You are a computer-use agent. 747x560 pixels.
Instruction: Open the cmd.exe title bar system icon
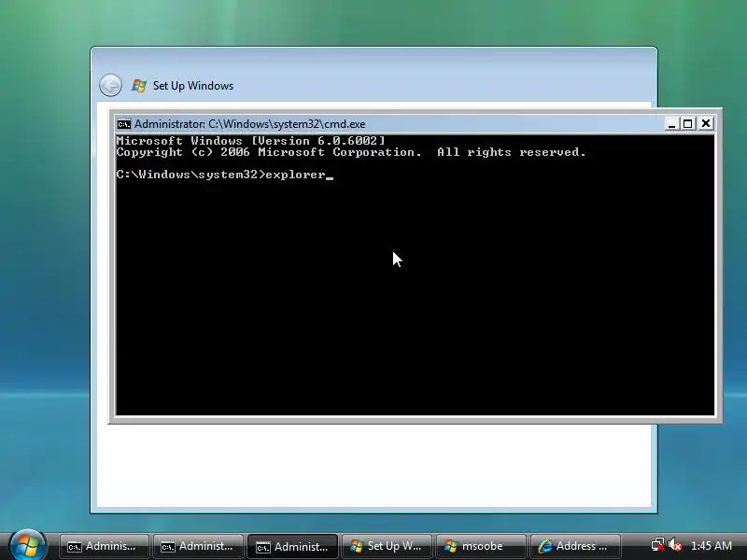(x=124, y=124)
